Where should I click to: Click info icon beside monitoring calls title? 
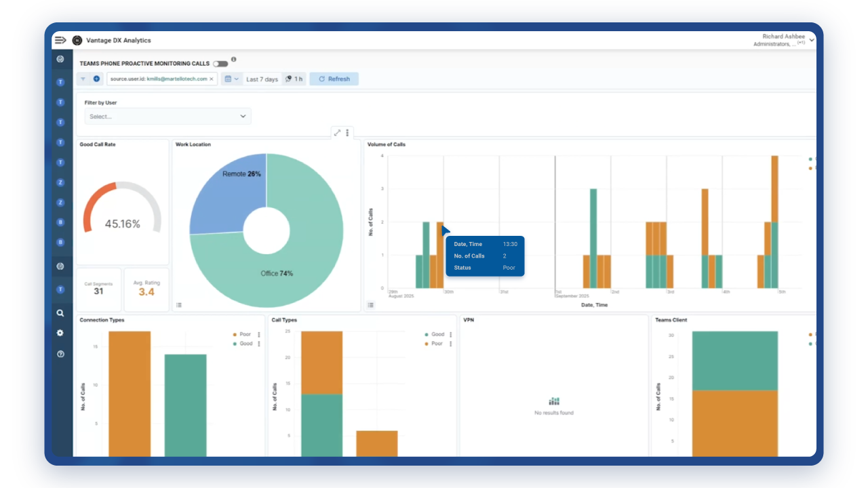click(233, 60)
